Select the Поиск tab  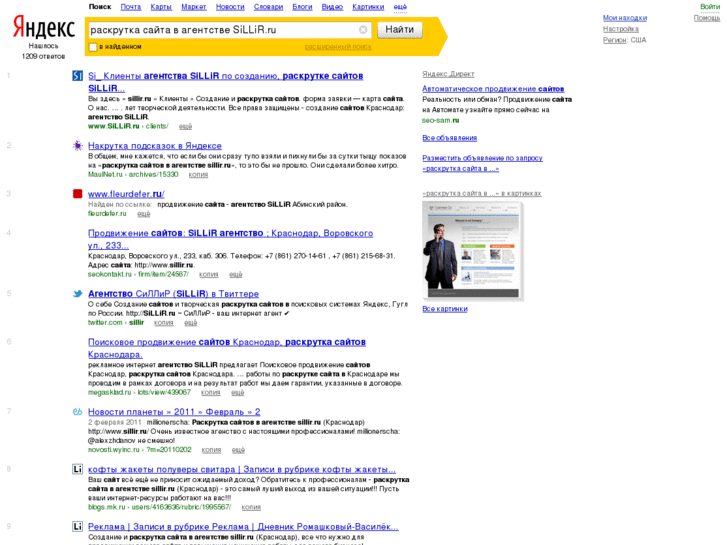point(100,7)
